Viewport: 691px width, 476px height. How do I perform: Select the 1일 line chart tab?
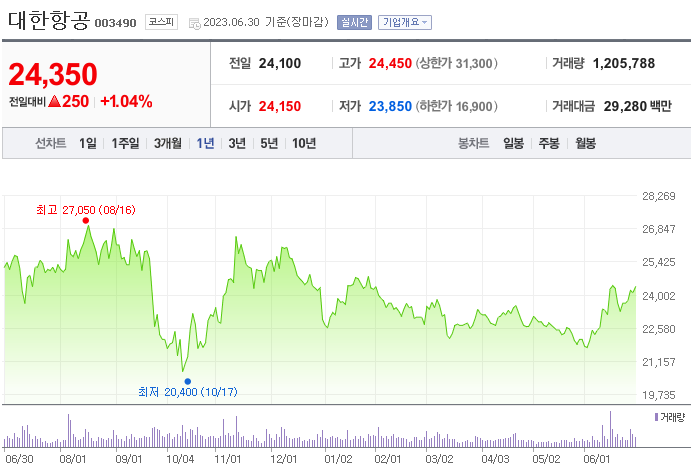click(x=88, y=143)
